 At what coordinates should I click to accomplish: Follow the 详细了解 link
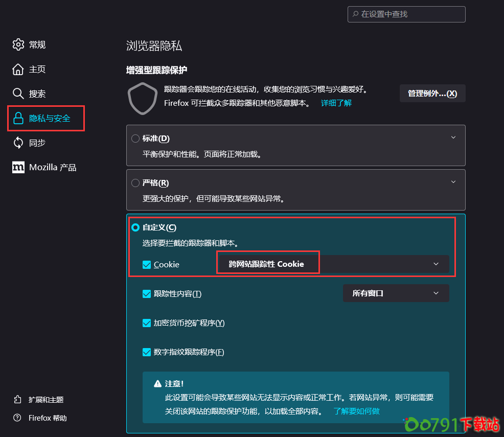[x=336, y=103]
